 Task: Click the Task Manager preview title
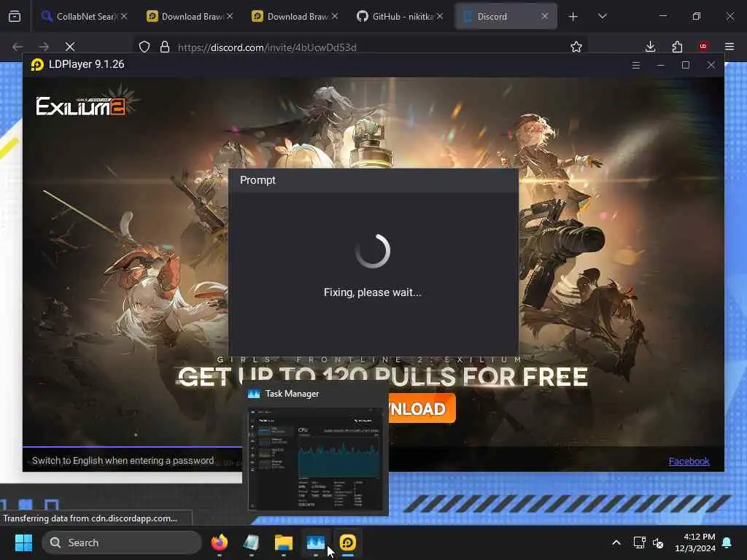click(x=292, y=394)
